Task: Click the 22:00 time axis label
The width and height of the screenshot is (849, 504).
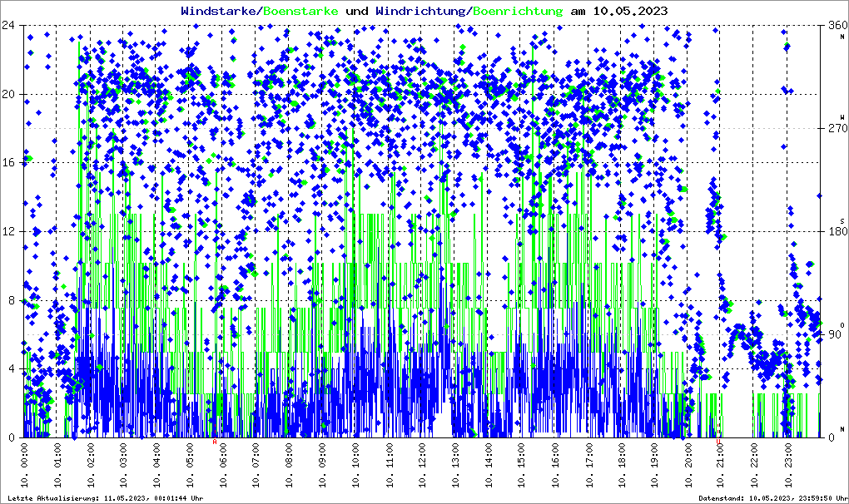Action: pos(752,465)
